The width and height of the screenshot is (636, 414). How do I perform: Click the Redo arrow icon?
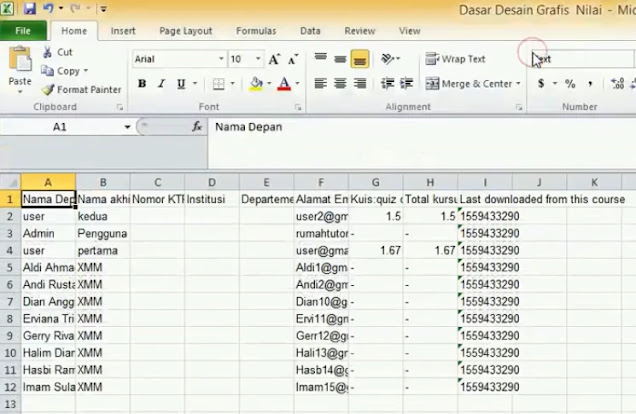pos(75,8)
